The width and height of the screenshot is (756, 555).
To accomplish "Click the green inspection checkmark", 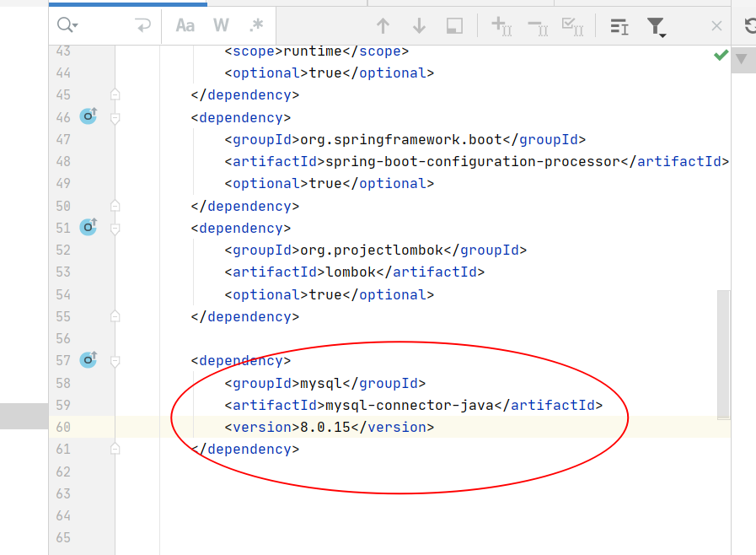I will point(721,55).
